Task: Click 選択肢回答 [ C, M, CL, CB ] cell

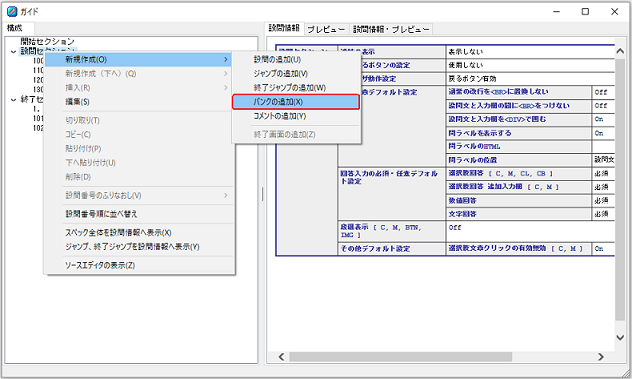Action: point(519,174)
